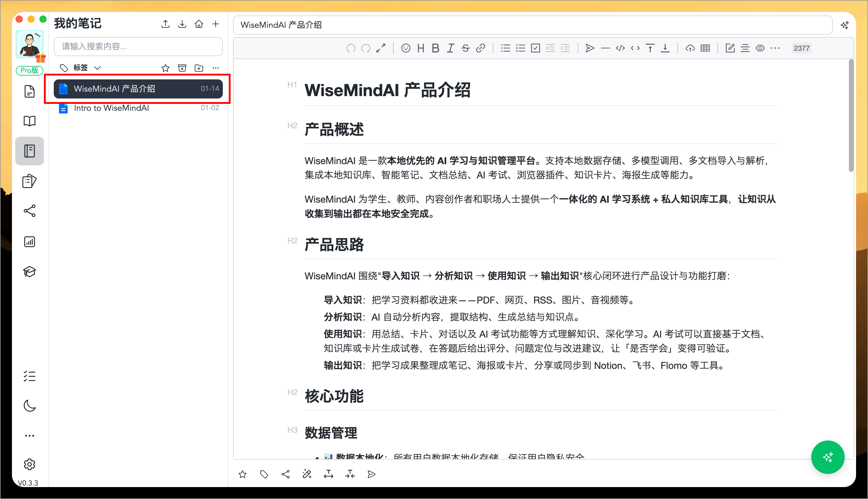Open the WiseMindAI 产品介绍 note

pyautogui.click(x=137, y=88)
